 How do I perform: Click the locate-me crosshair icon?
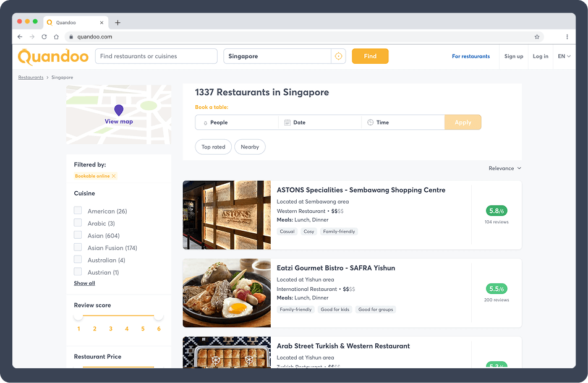click(338, 56)
